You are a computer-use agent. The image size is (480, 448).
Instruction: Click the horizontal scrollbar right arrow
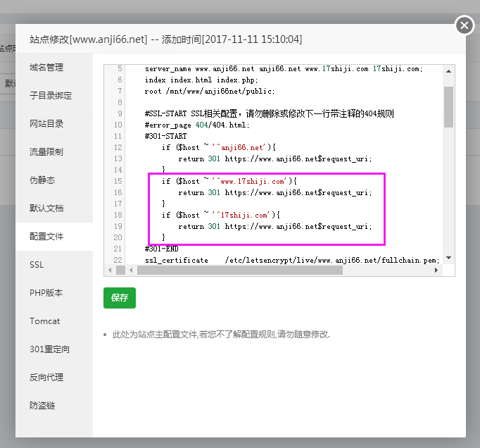point(436,270)
